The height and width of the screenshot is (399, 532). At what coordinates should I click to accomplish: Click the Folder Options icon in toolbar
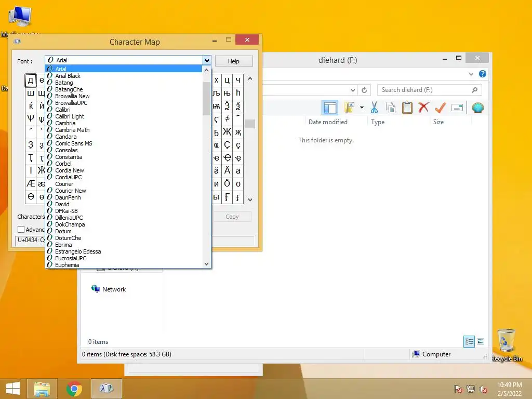point(349,108)
